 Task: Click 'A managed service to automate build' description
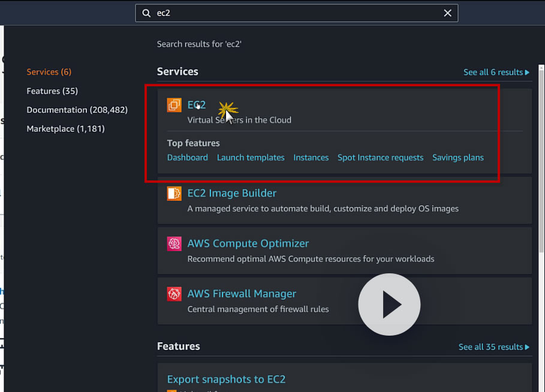tap(323, 209)
